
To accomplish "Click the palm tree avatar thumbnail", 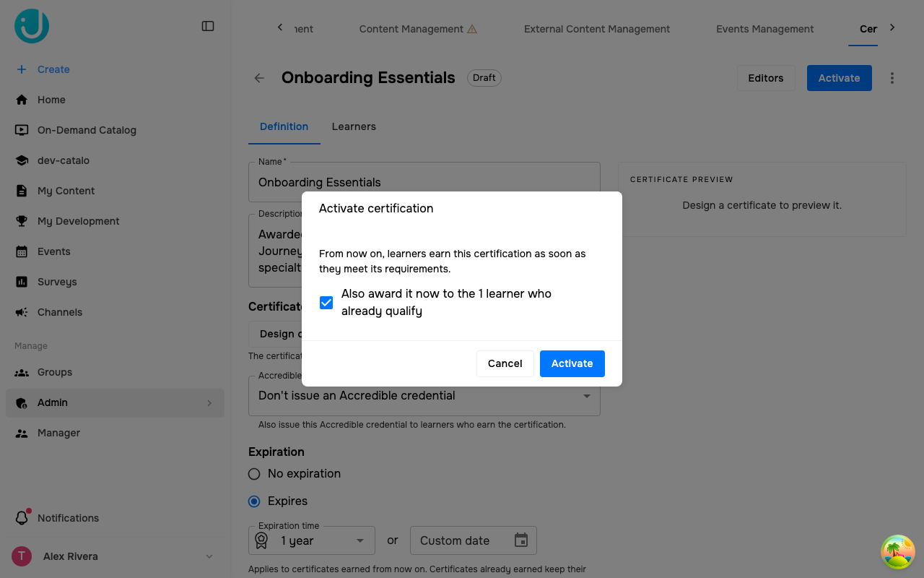I will coord(898,552).
